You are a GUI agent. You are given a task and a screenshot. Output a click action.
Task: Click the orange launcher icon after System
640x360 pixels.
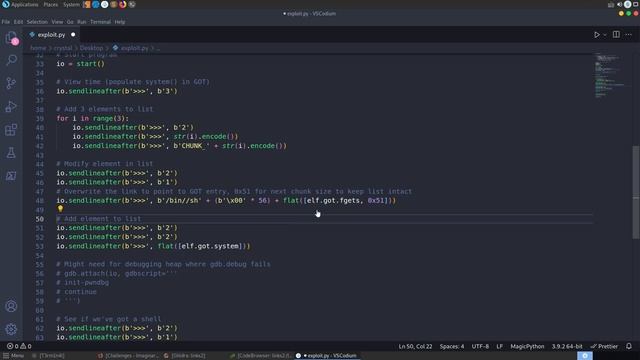[x=87, y=4]
